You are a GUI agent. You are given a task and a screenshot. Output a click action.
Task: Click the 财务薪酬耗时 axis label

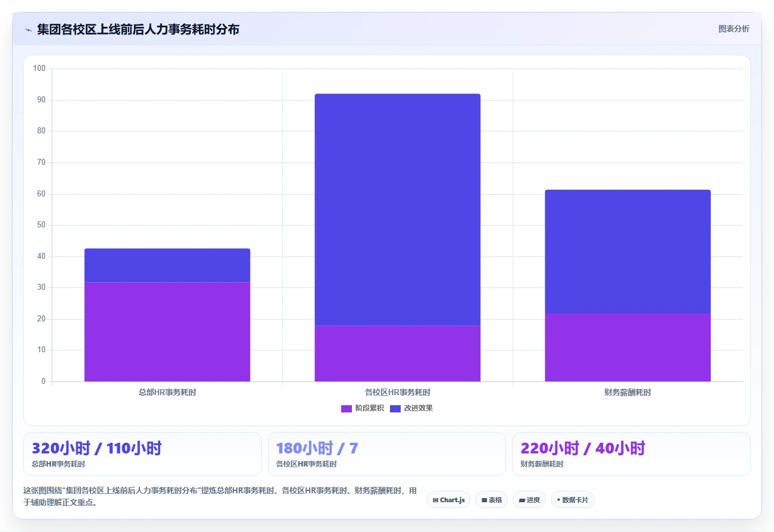(x=628, y=393)
